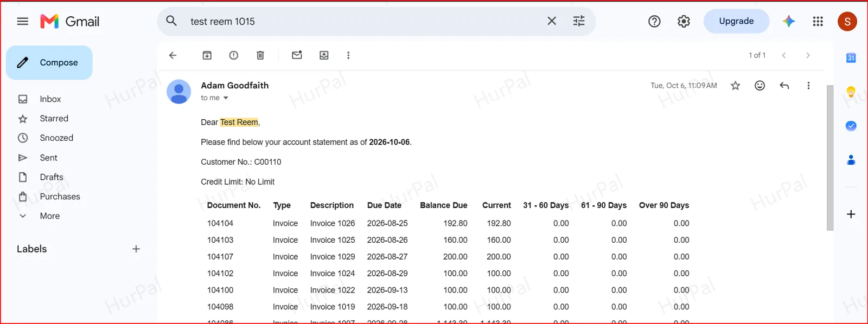
Task: Get add-ons with the plus icon
Action: [851, 214]
